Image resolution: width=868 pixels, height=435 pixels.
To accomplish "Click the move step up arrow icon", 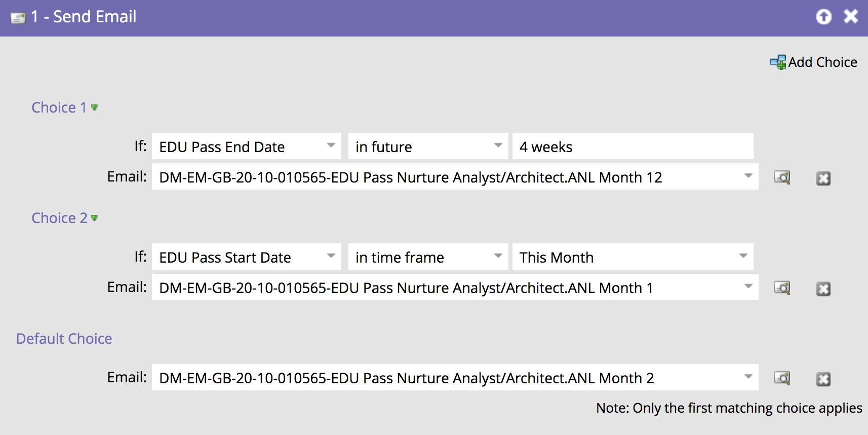I will point(824,17).
